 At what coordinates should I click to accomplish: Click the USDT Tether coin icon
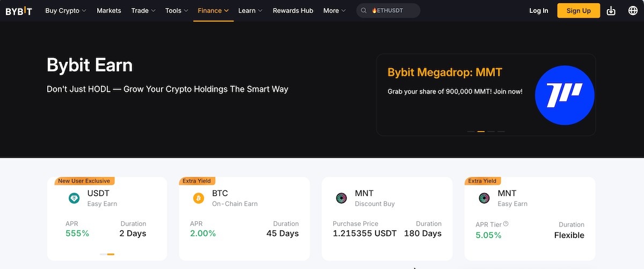click(74, 198)
